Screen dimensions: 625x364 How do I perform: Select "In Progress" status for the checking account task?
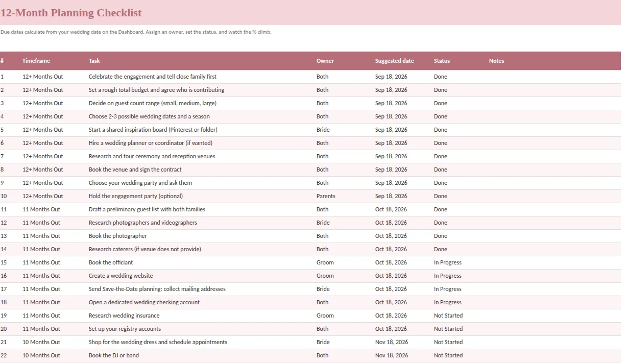pos(448,302)
